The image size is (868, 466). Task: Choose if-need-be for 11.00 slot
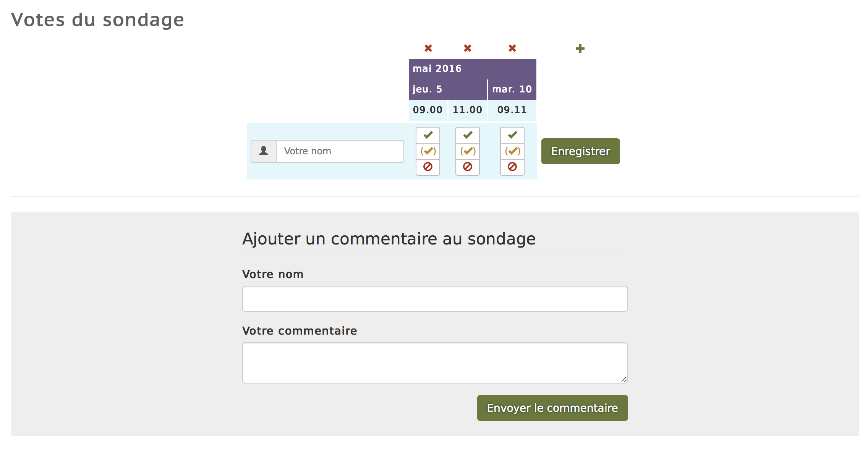click(468, 151)
